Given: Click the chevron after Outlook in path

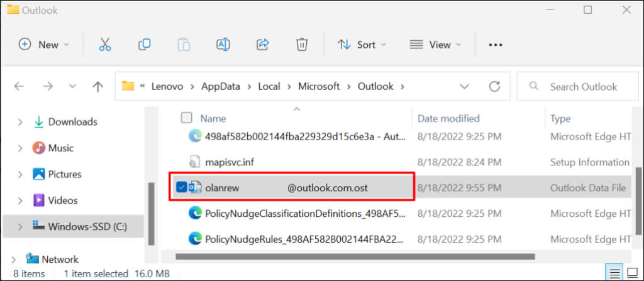Looking at the screenshot, I should [402, 86].
